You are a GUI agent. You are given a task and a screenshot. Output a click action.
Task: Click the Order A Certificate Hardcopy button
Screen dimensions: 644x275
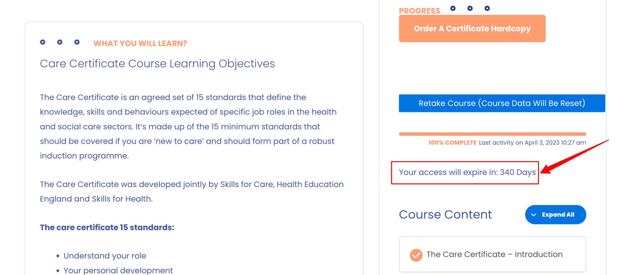(x=472, y=28)
